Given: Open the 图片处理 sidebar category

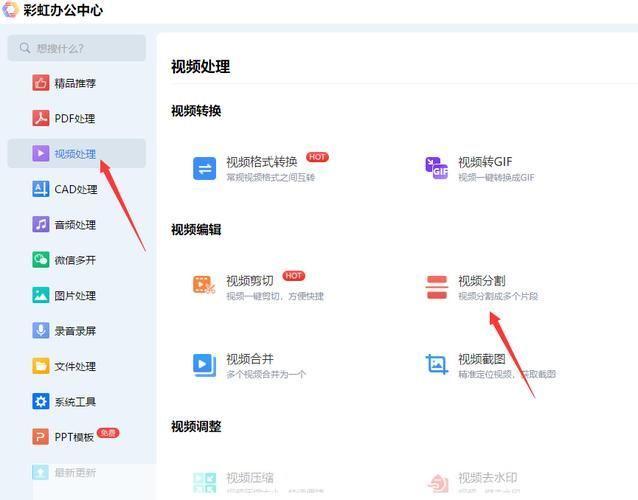Looking at the screenshot, I should 75,295.
